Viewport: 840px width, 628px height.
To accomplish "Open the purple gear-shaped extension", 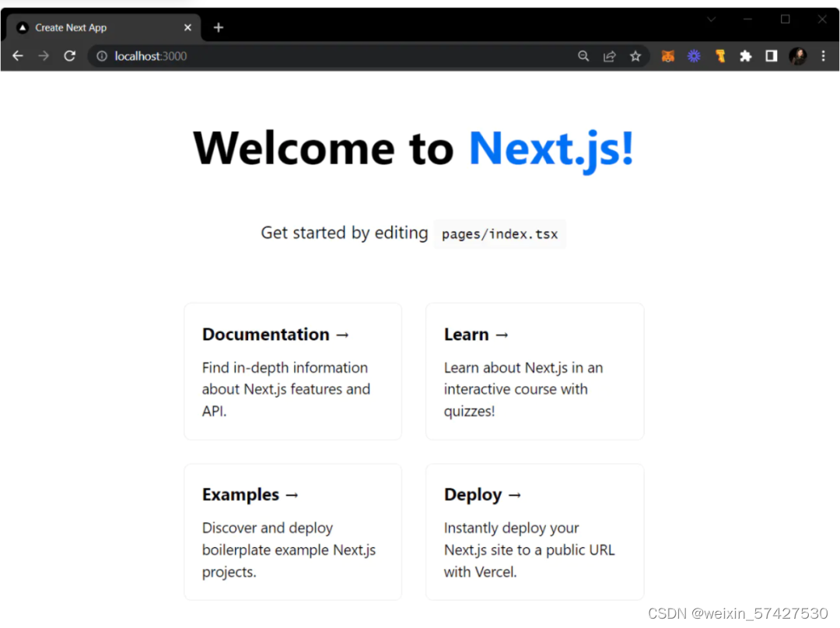I will point(694,56).
